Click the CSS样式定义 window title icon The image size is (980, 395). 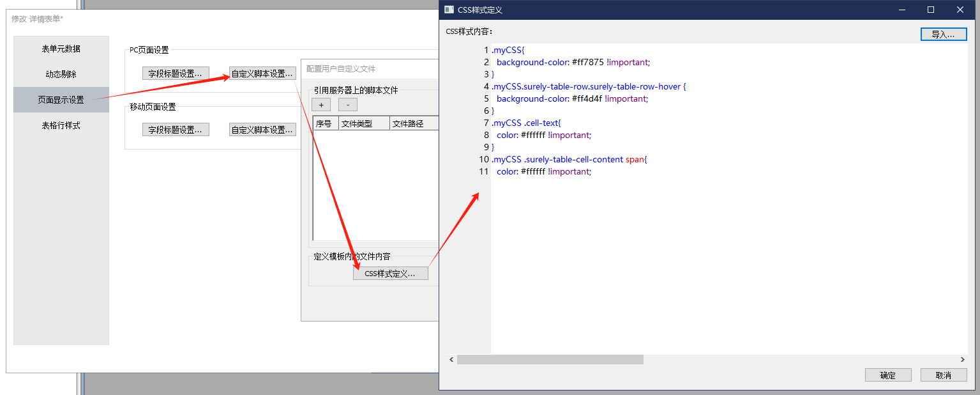tap(449, 10)
